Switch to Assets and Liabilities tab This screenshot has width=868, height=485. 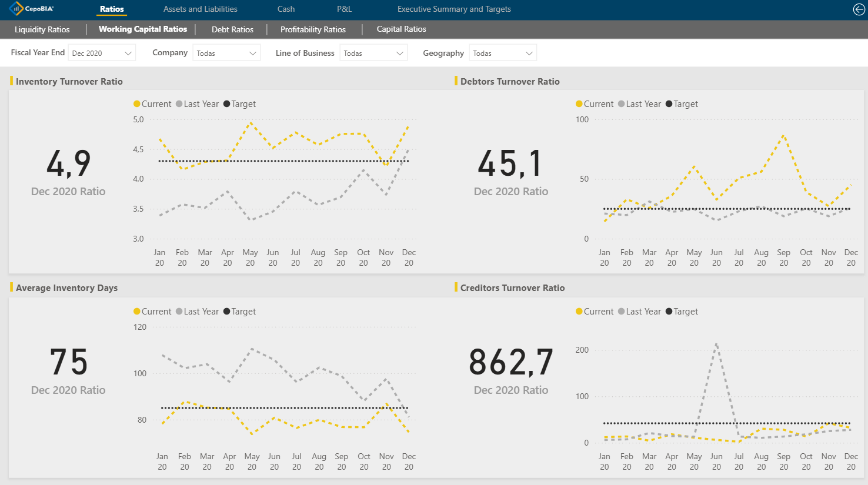click(x=200, y=9)
